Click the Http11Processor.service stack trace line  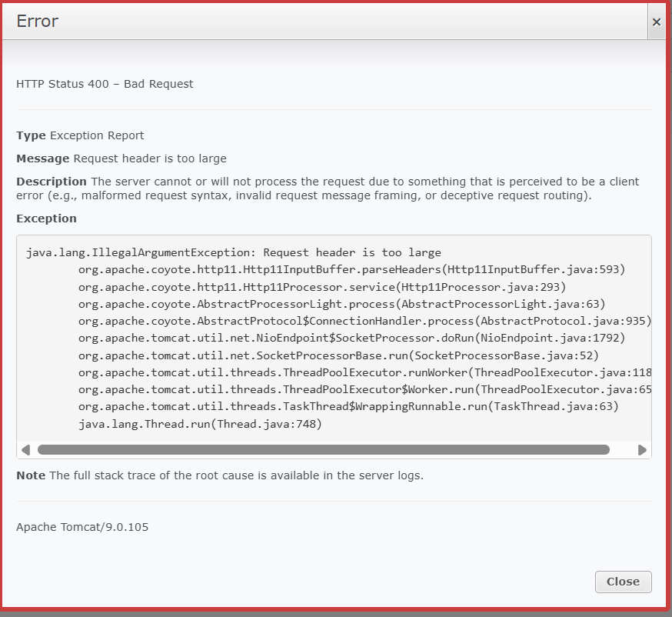(x=322, y=287)
